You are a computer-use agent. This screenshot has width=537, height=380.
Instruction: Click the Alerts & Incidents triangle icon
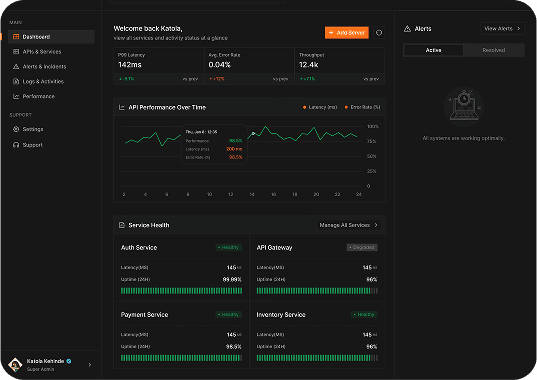coord(16,66)
